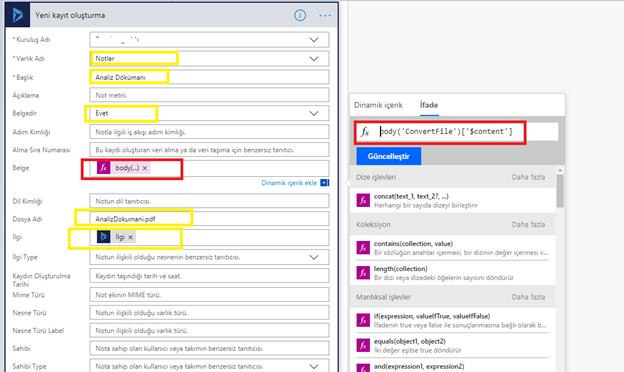The width and height of the screenshot is (624, 372).
Task: Click the Açıklama input field
Action: click(x=209, y=95)
